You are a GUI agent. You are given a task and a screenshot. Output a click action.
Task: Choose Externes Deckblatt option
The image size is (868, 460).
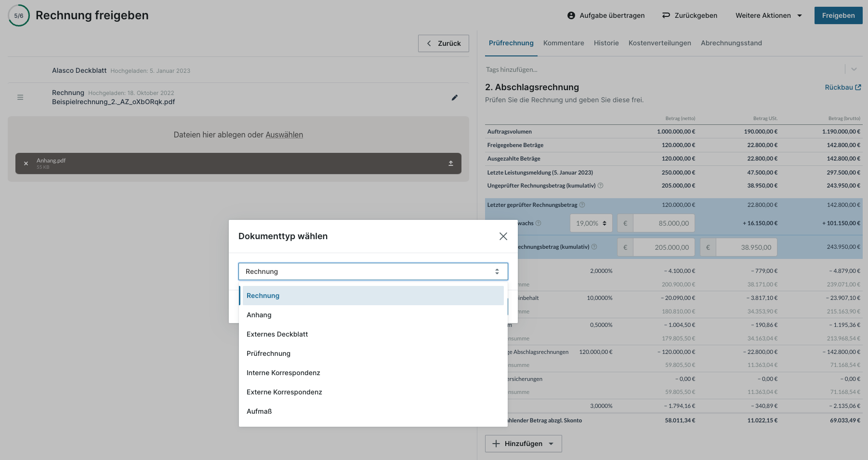[x=277, y=334]
